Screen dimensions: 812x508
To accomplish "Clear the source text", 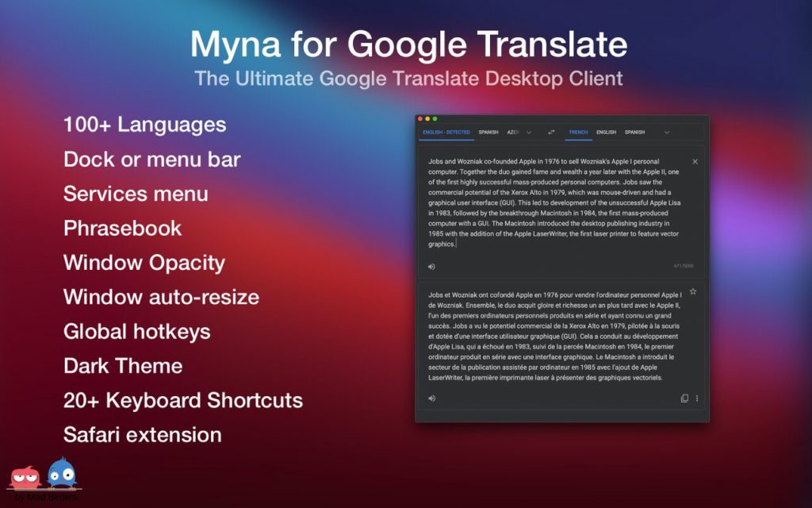I will tap(695, 162).
